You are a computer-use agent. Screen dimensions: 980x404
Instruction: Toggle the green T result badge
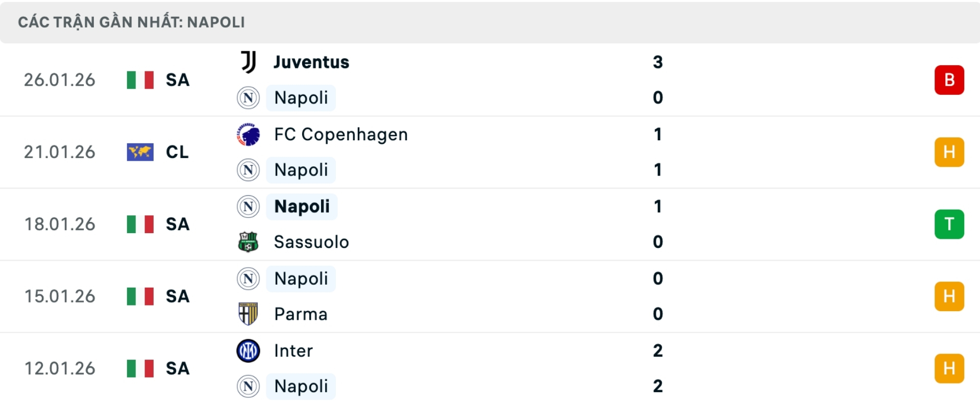click(949, 224)
